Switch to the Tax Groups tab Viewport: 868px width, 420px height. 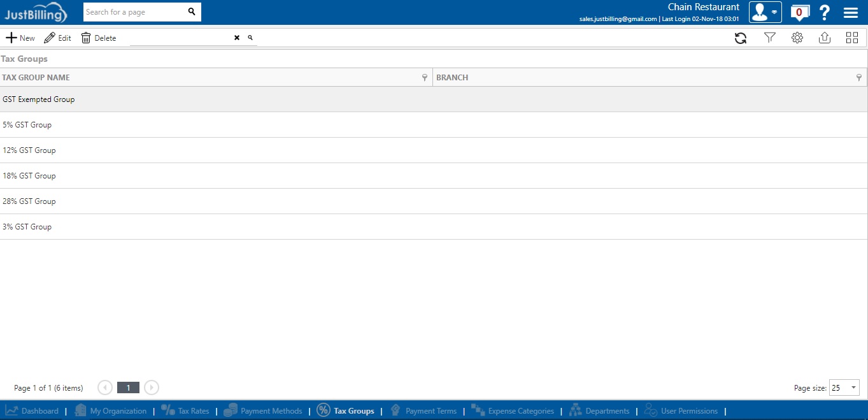(346, 411)
